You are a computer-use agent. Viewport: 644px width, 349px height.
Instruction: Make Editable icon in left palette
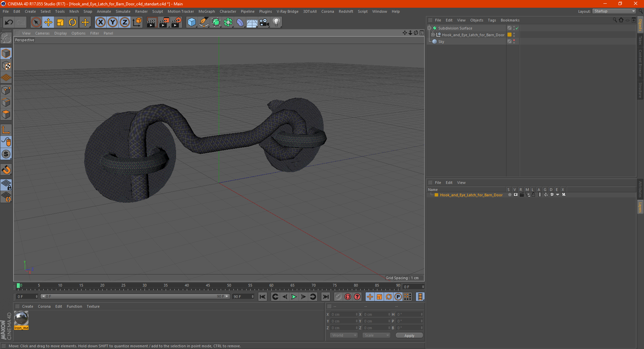[x=6, y=38]
